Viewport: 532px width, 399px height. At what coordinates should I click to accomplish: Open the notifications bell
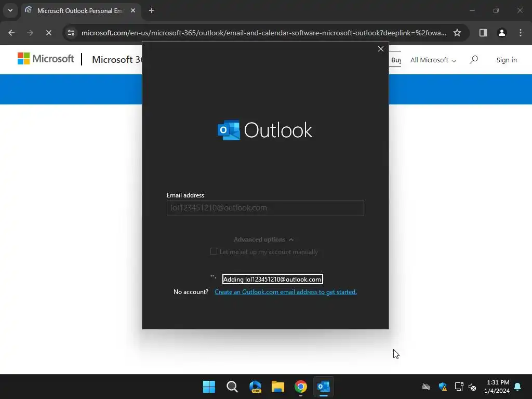[x=518, y=387]
